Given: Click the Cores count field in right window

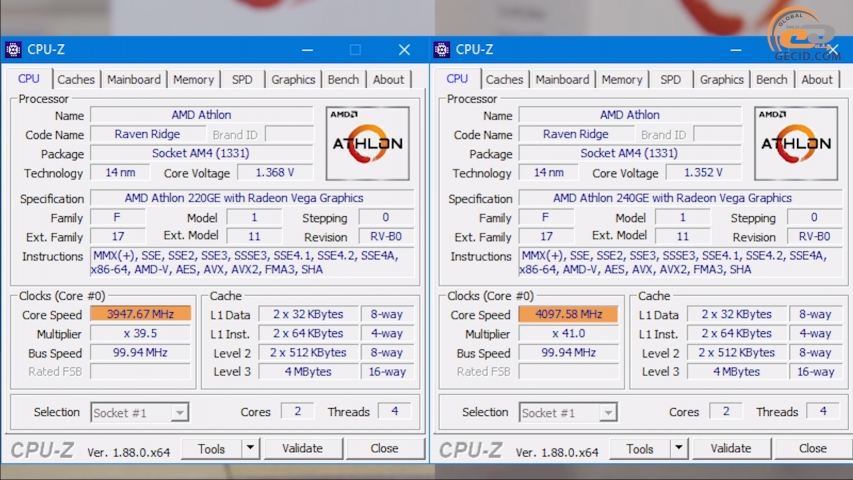Looking at the screenshot, I should pos(726,411).
